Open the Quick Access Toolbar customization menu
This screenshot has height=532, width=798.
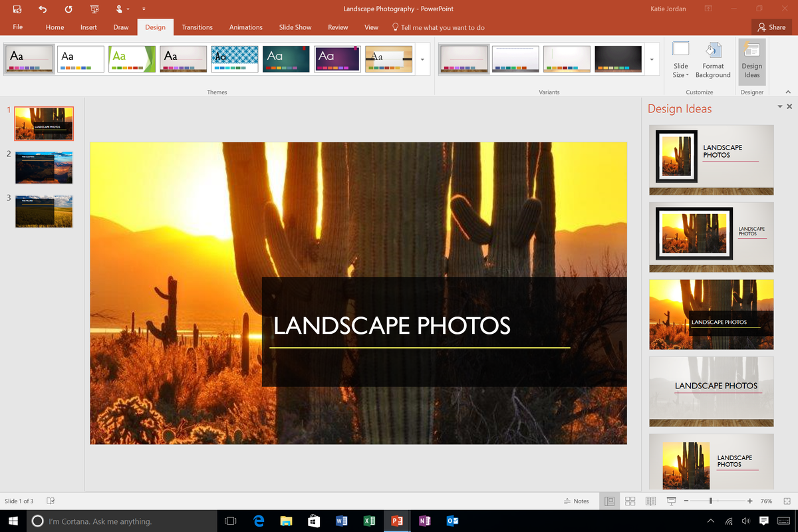click(x=144, y=9)
